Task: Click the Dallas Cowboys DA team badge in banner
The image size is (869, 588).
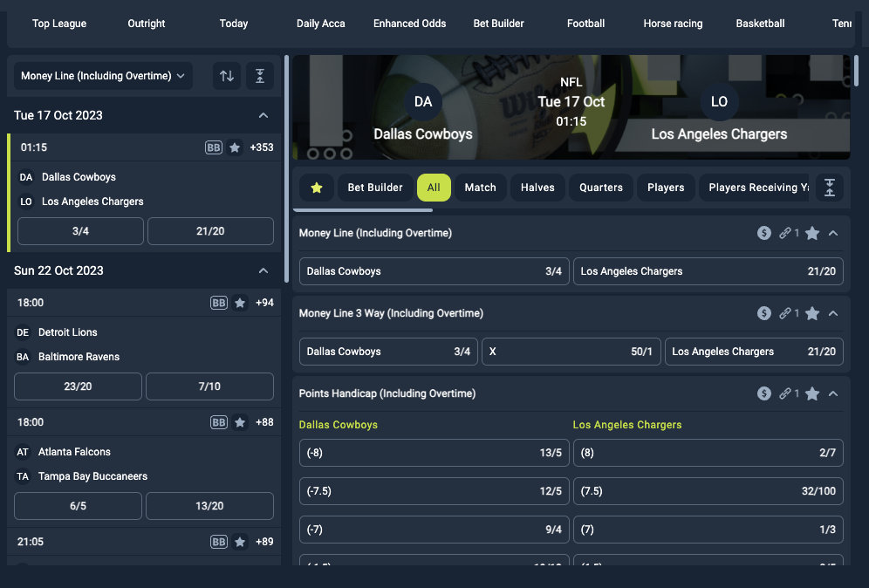Action: click(423, 101)
